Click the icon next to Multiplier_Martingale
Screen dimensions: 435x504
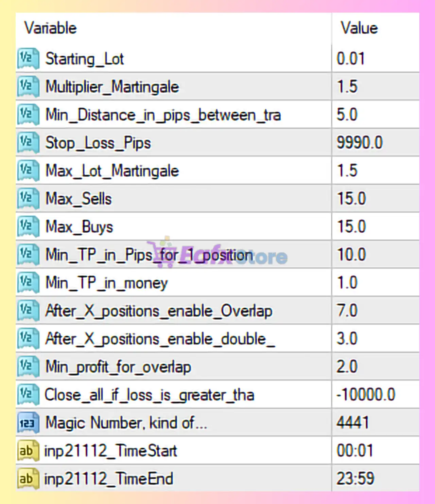(x=28, y=87)
